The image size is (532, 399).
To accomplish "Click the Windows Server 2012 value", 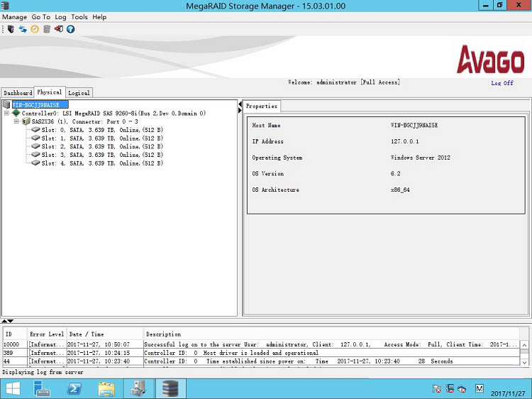I will click(x=421, y=158).
